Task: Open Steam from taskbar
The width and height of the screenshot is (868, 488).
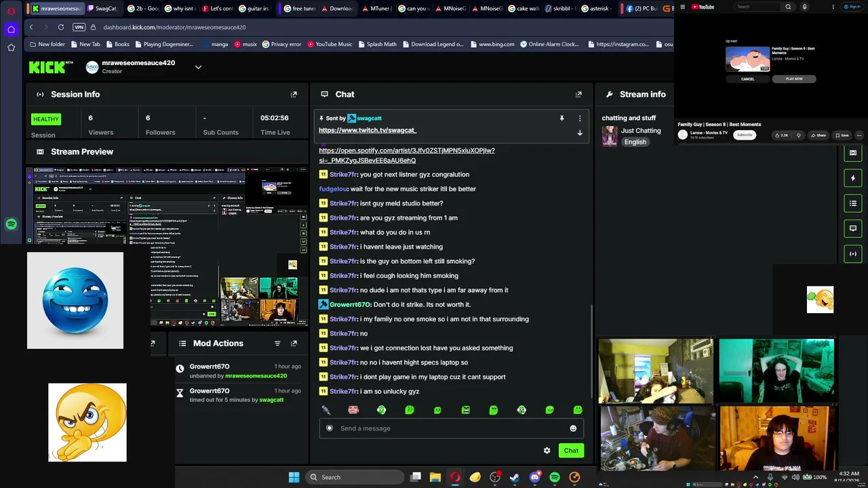Action: tap(515, 477)
